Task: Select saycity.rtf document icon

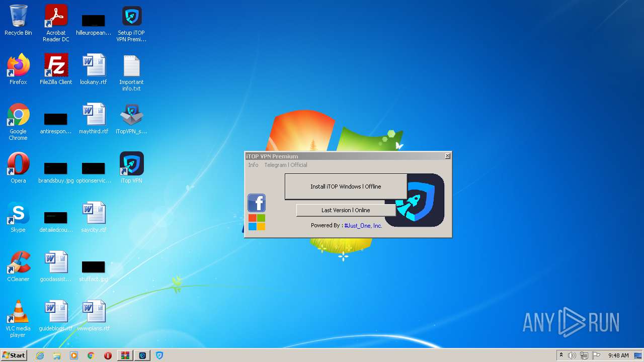Action: coord(94,217)
